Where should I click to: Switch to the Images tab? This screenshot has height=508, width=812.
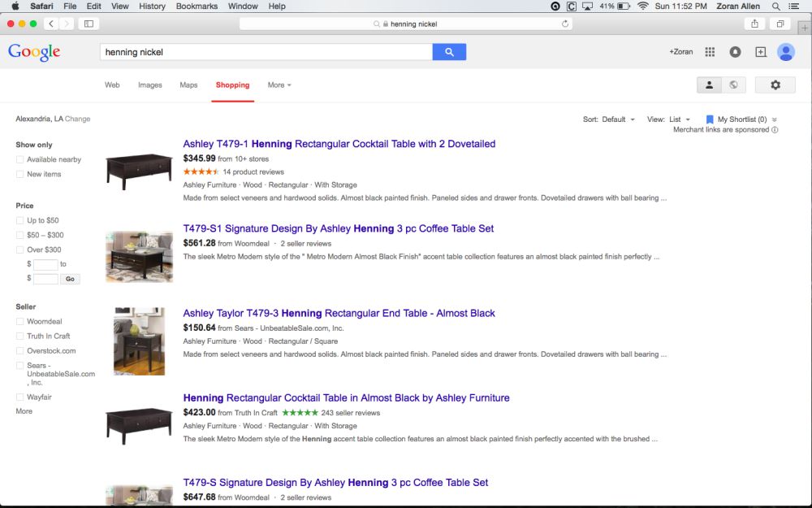149,85
